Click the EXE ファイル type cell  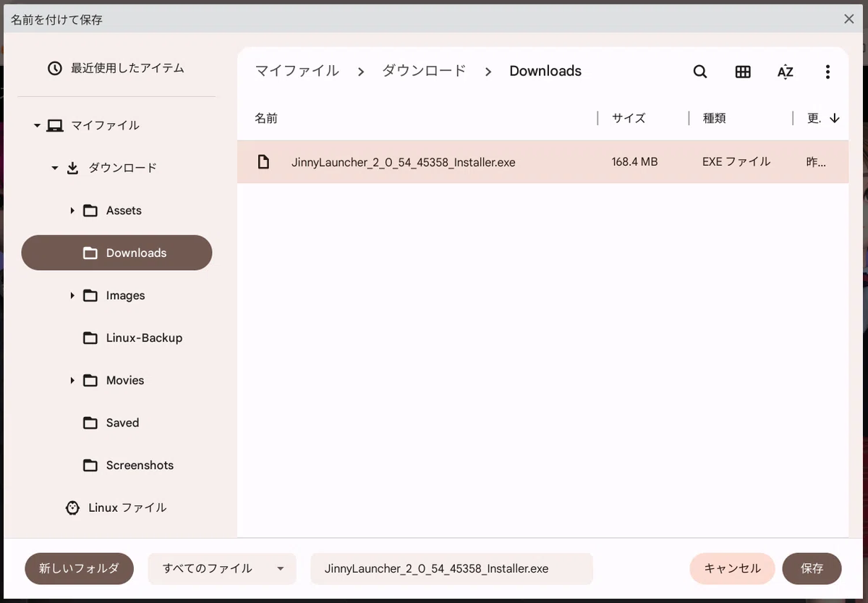[736, 162]
